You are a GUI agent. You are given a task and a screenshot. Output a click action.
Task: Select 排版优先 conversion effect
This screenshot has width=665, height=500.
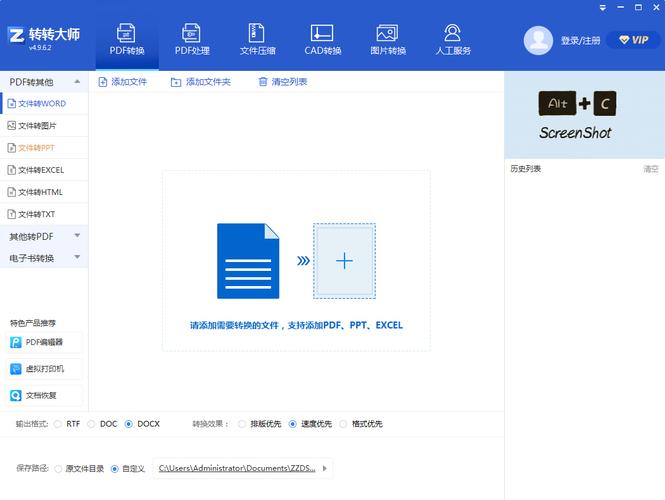(242, 424)
